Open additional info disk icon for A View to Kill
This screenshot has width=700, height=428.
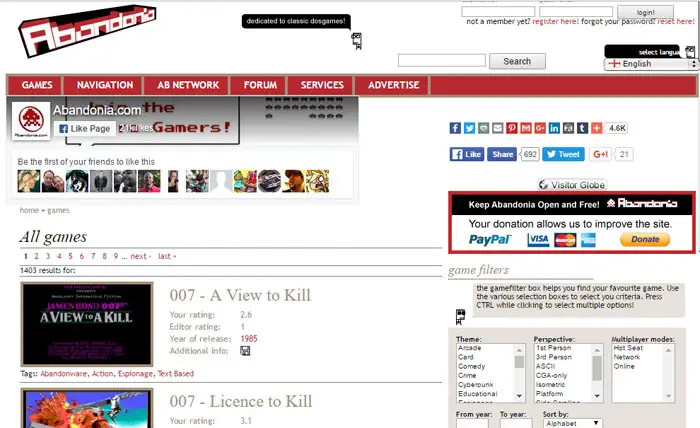[245, 351]
